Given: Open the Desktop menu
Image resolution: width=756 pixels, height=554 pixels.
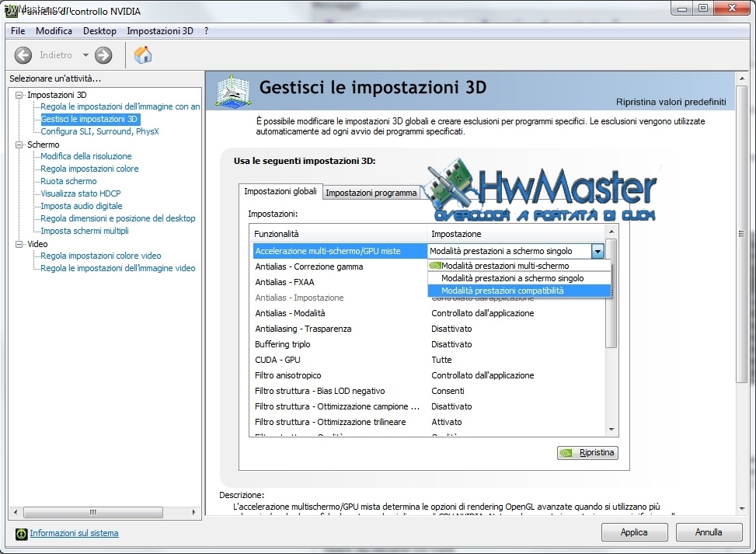Looking at the screenshot, I should (99, 31).
